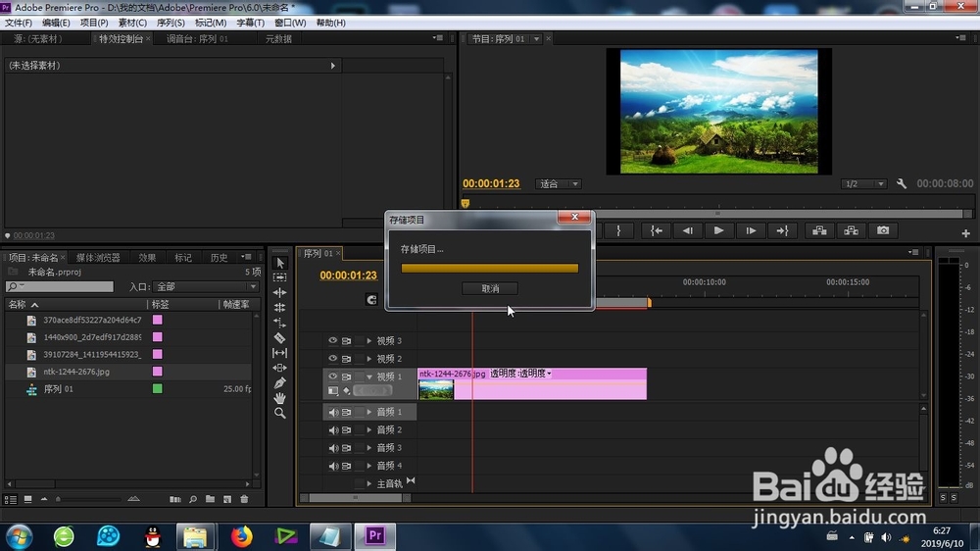Expand the 音频 1 track
980x551 pixels.
point(369,412)
